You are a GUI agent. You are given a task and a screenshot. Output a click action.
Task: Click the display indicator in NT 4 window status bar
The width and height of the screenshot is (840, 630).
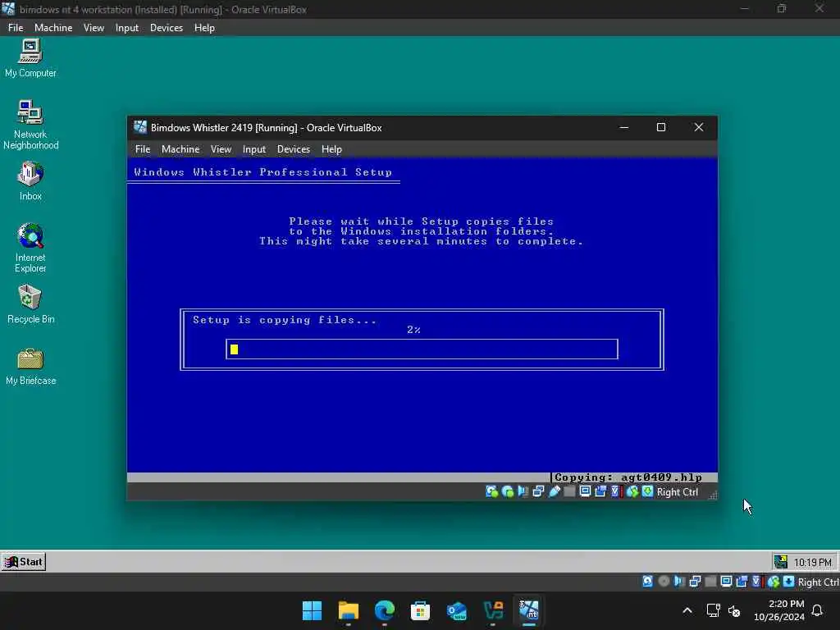pos(726,582)
